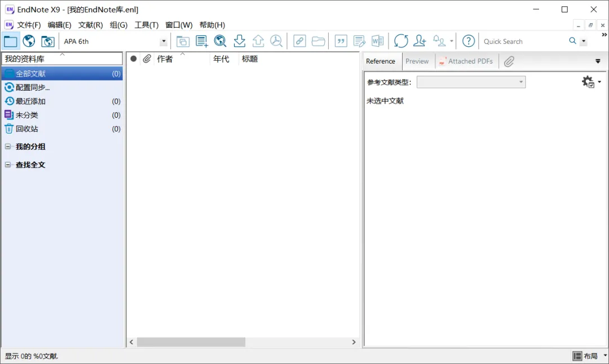The height and width of the screenshot is (364, 609).
Task: Switch to Online Search mode globe
Action: pyautogui.click(x=29, y=41)
